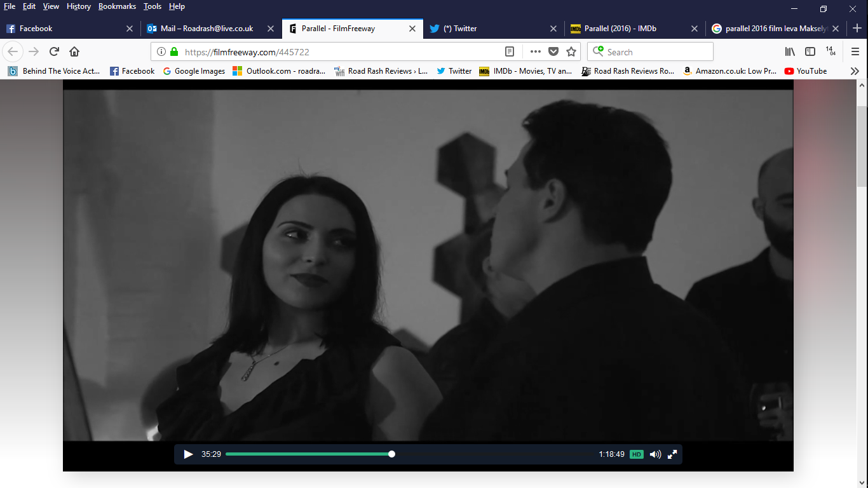Play the paused video
This screenshot has height=488, width=868.
coord(188,454)
